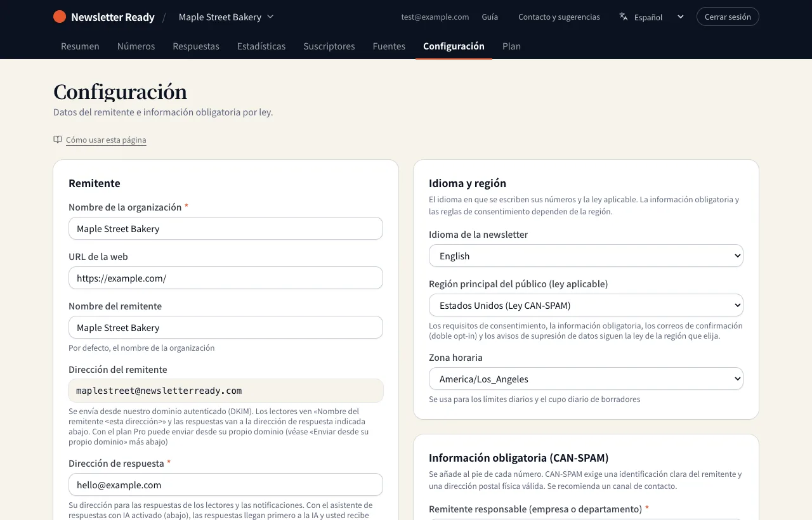Click the test@example.com account email
This screenshot has width=812, height=520.
[x=435, y=17]
